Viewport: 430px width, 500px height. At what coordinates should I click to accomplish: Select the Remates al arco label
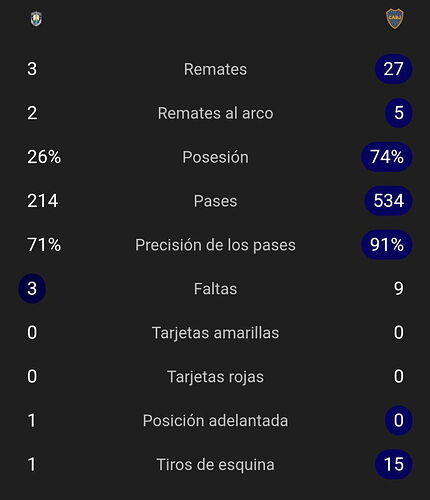215,113
